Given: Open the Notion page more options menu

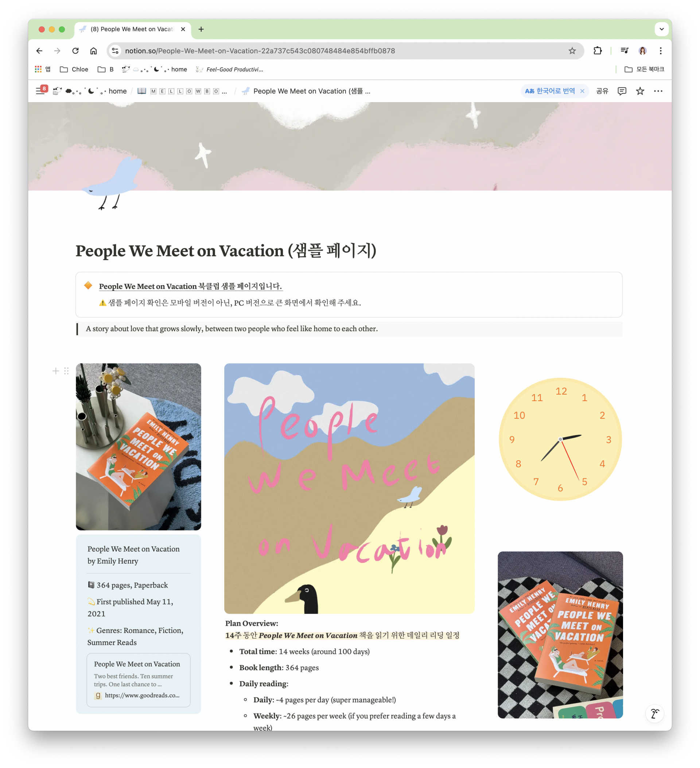Looking at the screenshot, I should click(658, 91).
